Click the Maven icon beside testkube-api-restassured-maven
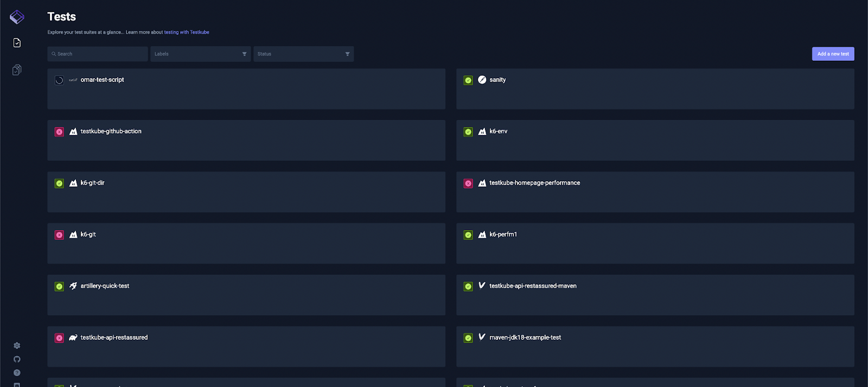This screenshot has height=387, width=868. click(x=482, y=286)
